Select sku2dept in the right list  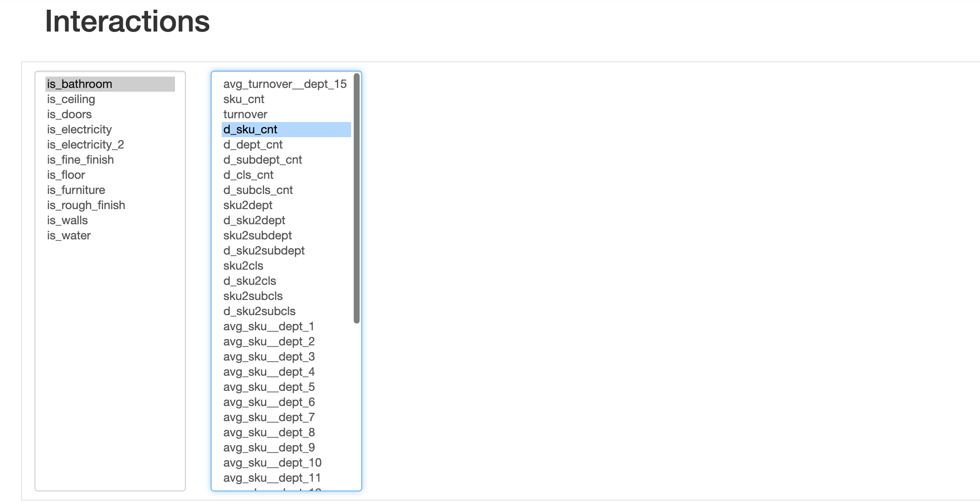(248, 205)
